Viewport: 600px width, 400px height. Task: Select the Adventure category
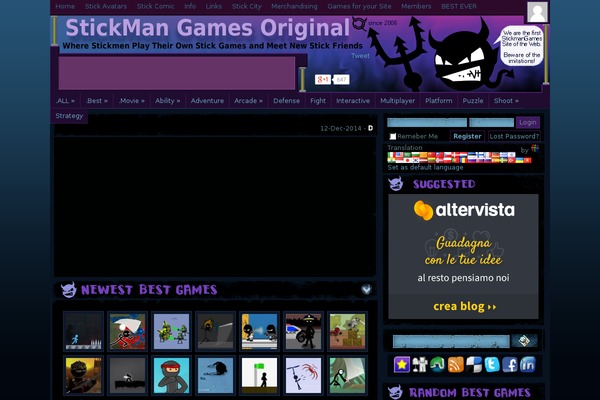(207, 101)
